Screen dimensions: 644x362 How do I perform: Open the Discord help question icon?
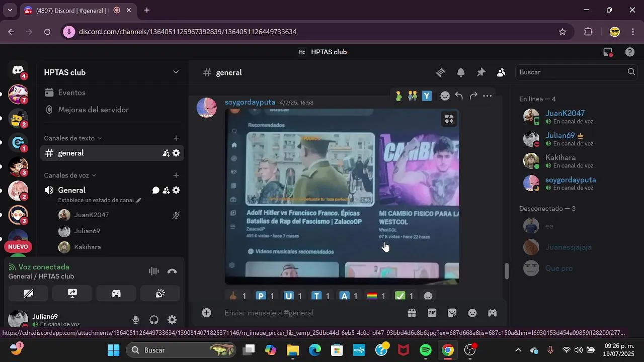click(630, 52)
